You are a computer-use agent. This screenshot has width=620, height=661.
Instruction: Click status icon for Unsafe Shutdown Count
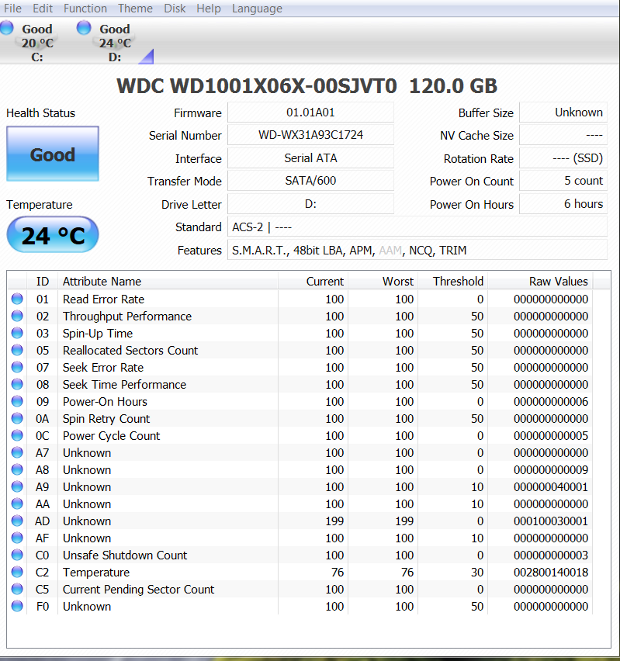point(17,555)
